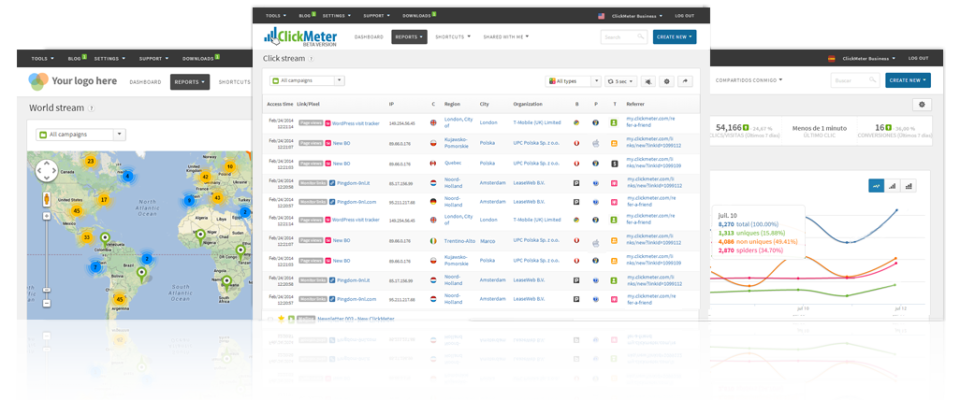This screenshot has width=960, height=400.
Task: Click the map zoom in plus button
Action: pyautogui.click(x=46, y=216)
